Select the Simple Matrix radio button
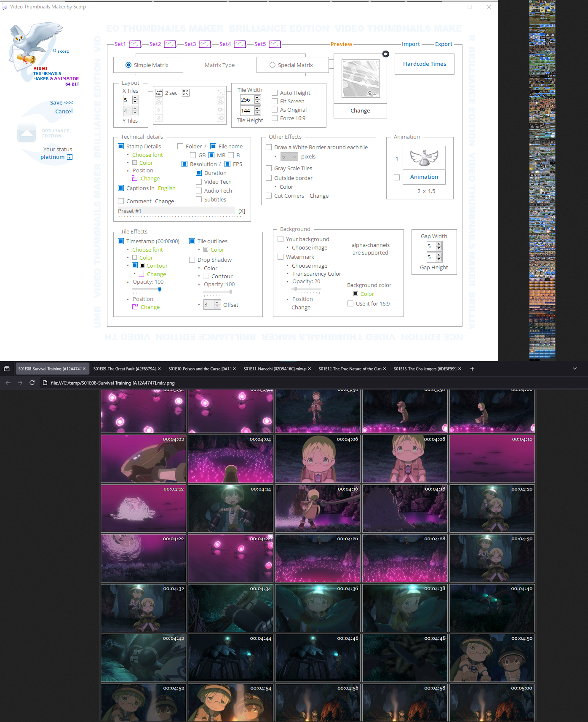The height and width of the screenshot is (722, 588). 128,65
